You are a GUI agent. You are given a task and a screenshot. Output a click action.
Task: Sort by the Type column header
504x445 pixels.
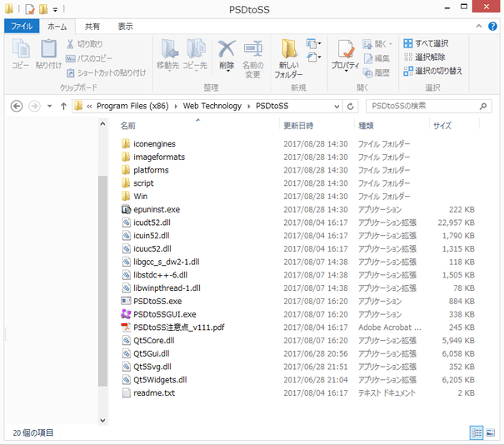point(366,126)
